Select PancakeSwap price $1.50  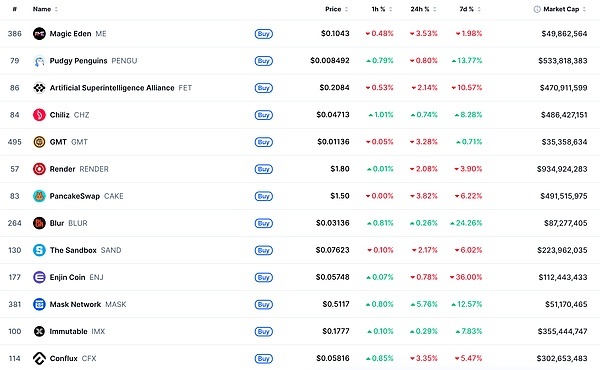click(340, 196)
